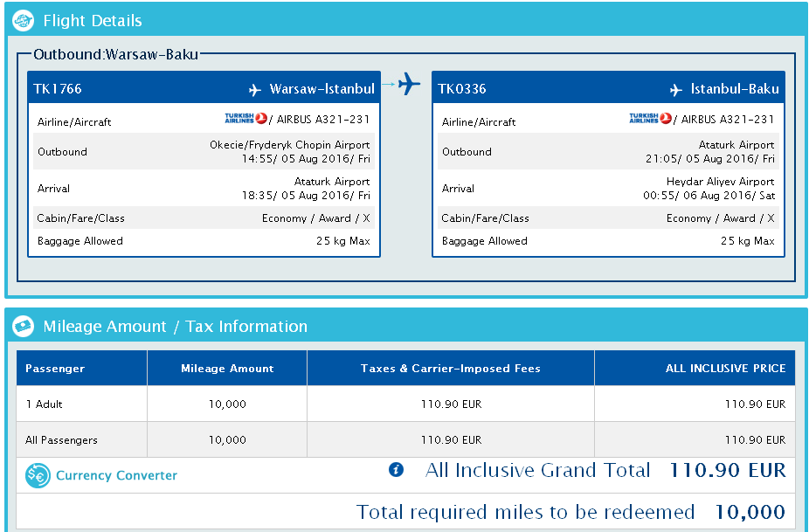Click taxes 110.90 EUR in 1 Adult row
This screenshot has width=809, height=532.
(452, 404)
